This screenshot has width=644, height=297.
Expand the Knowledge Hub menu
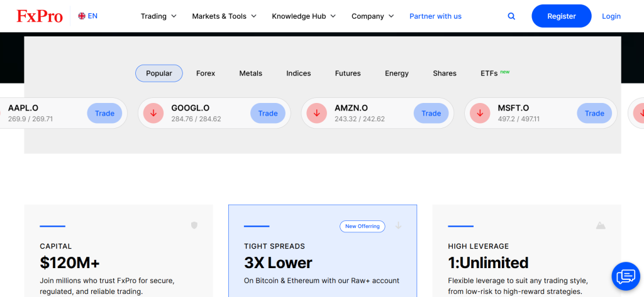pos(304,16)
